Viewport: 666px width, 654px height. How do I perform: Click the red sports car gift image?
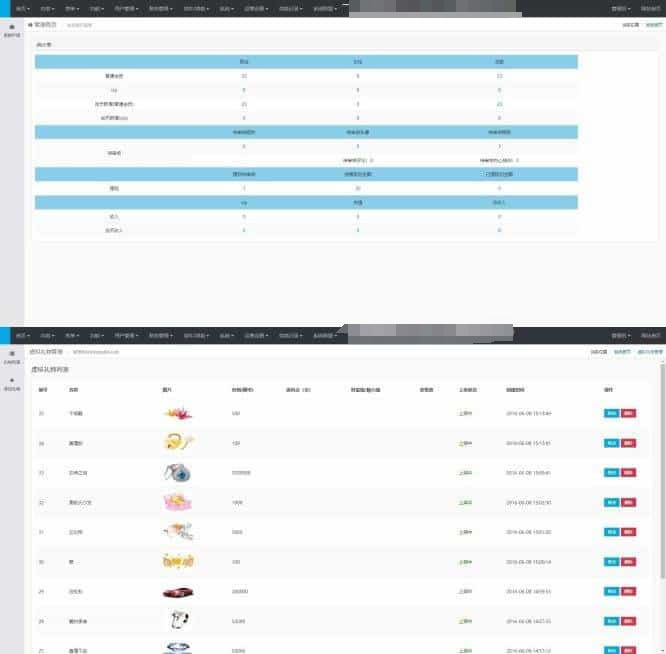pyautogui.click(x=177, y=592)
